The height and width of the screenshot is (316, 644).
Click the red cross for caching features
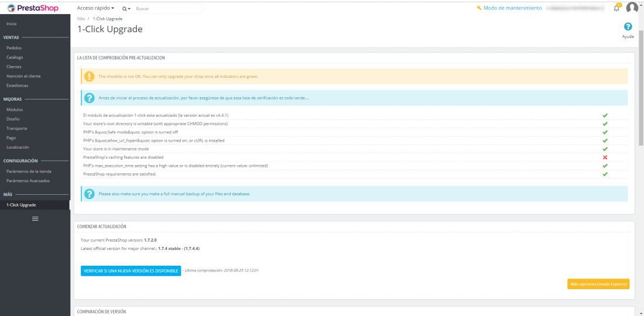pyautogui.click(x=605, y=157)
